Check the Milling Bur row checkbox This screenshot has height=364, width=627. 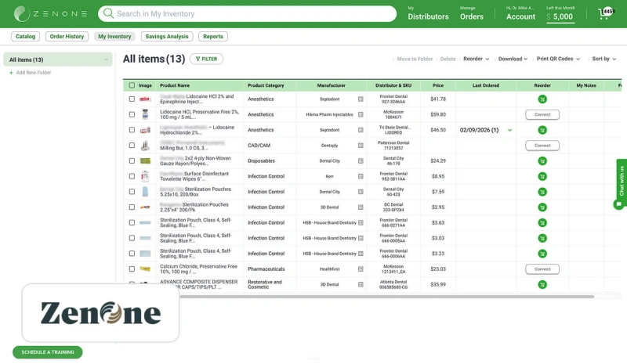(132, 146)
